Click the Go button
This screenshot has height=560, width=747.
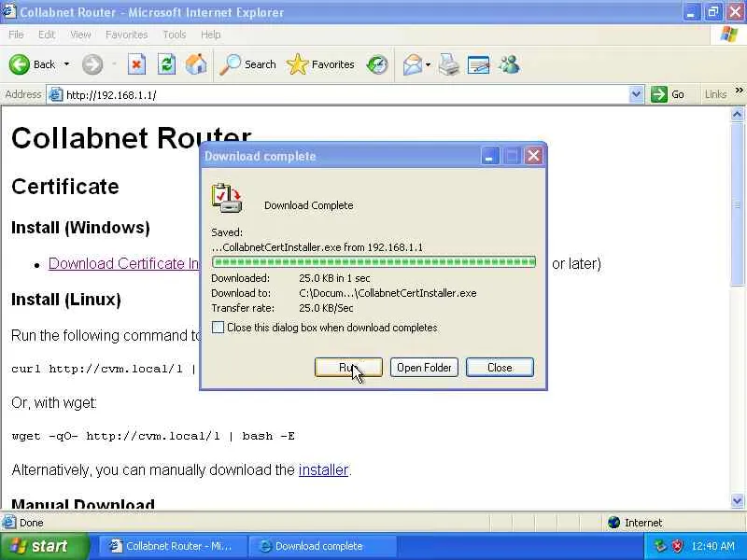point(668,95)
